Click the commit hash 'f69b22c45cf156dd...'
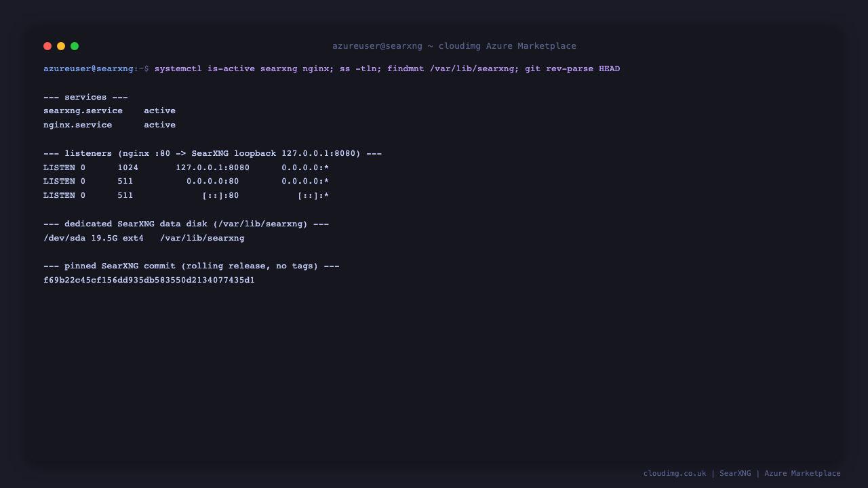The image size is (868, 488). pos(149,281)
